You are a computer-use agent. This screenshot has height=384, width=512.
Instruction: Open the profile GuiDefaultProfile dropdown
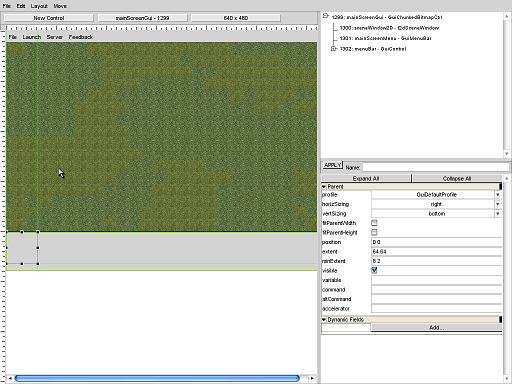click(x=436, y=194)
